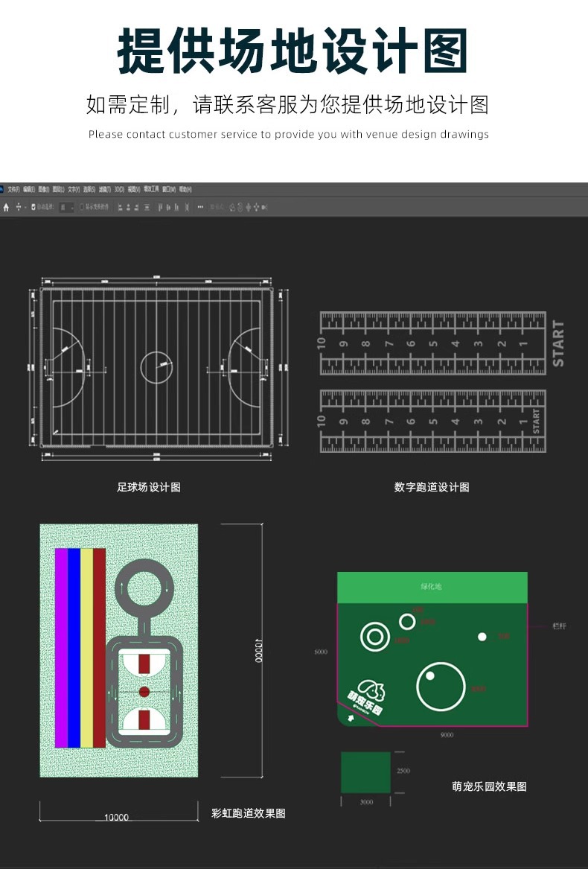Screen dimensions: 588x878
Task: Enable 显示变换控件 show transform controls checkbox
Action: click(x=82, y=207)
